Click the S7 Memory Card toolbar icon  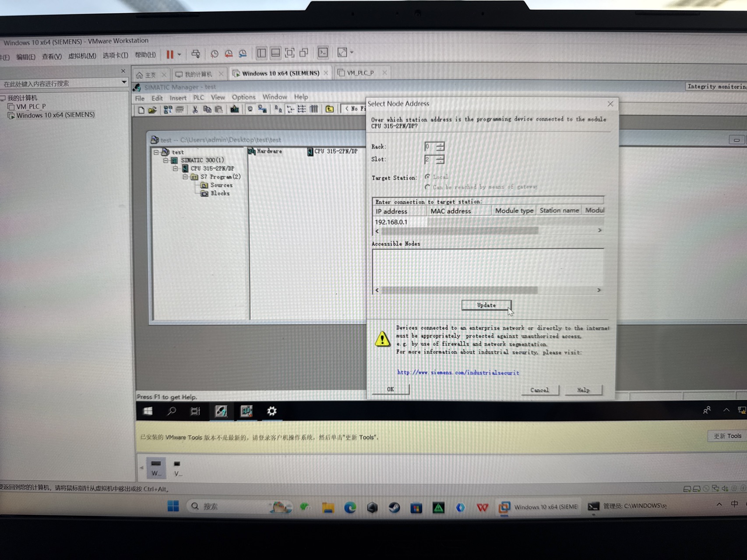pyautogui.click(x=180, y=110)
